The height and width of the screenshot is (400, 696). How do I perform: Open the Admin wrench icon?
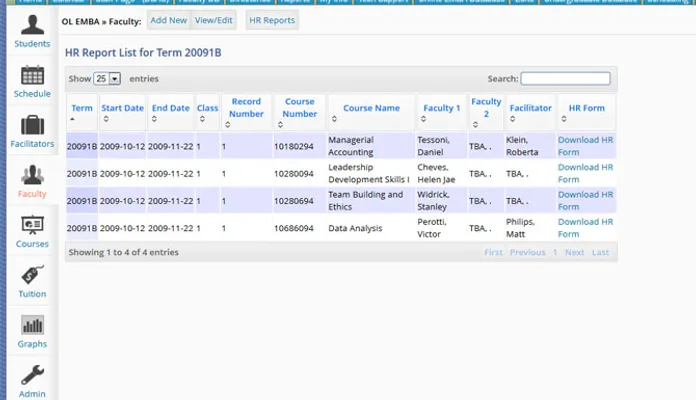pos(32,380)
